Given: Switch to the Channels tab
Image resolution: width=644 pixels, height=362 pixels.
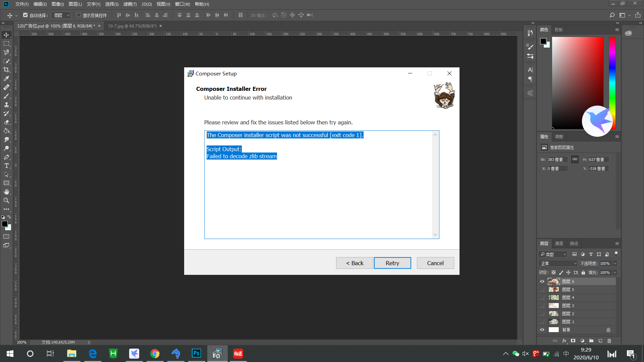Looking at the screenshot, I should (x=559, y=244).
